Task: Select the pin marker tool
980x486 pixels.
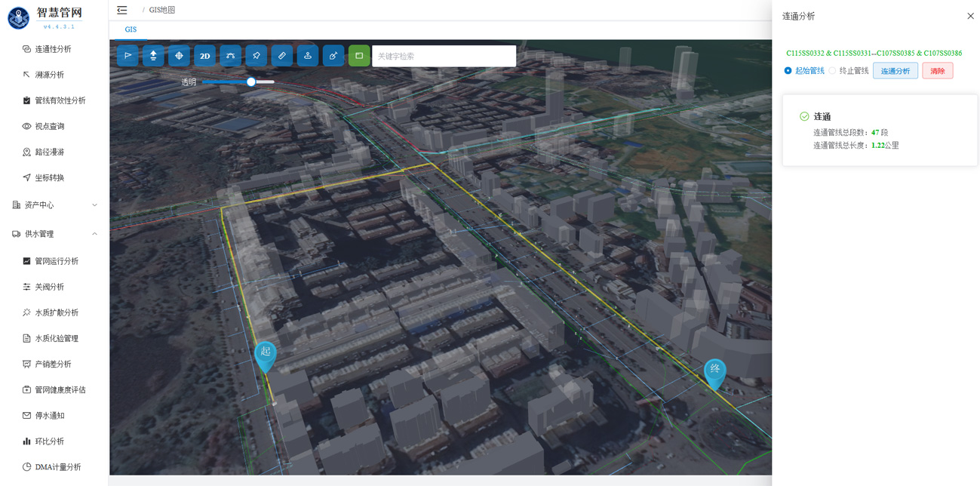Action: click(x=257, y=56)
